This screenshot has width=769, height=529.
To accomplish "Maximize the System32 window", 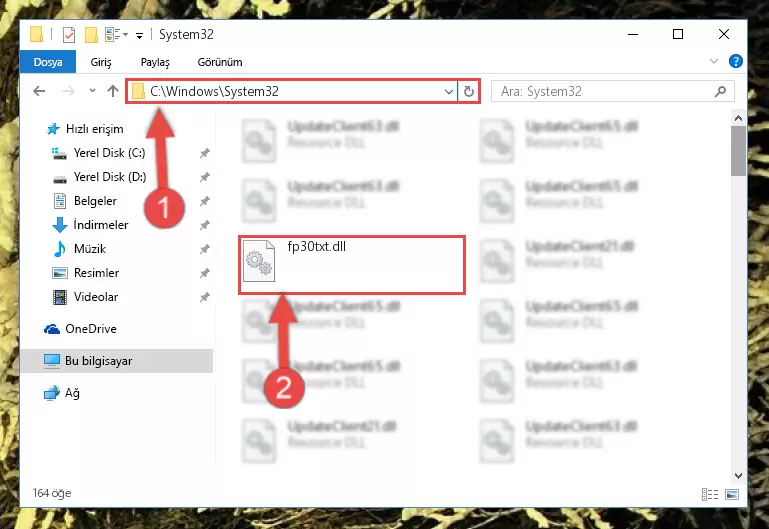I will [678, 34].
